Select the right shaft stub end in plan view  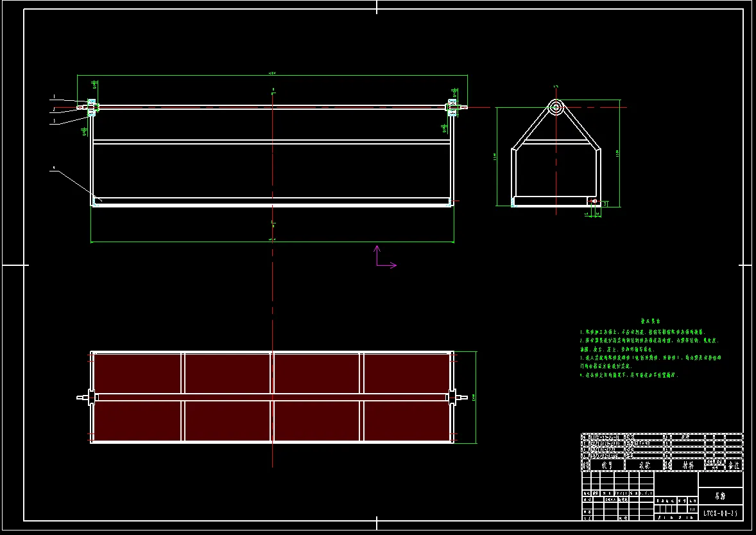461,398
